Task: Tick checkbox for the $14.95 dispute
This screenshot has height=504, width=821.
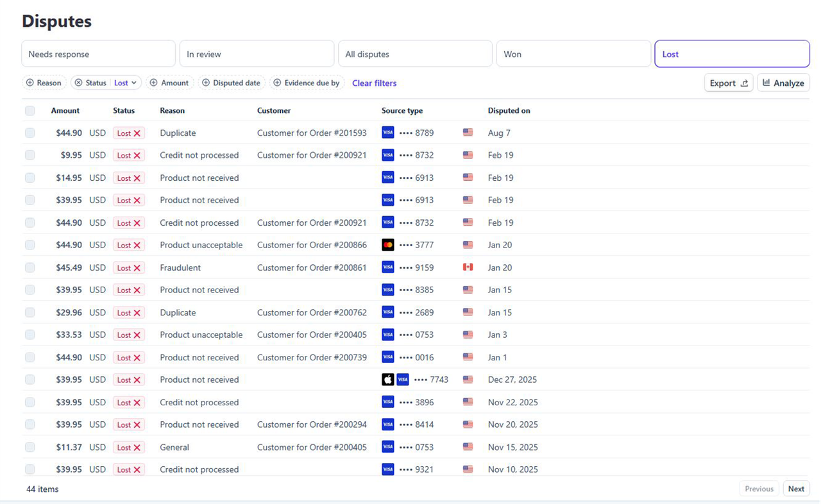Action: coord(30,178)
